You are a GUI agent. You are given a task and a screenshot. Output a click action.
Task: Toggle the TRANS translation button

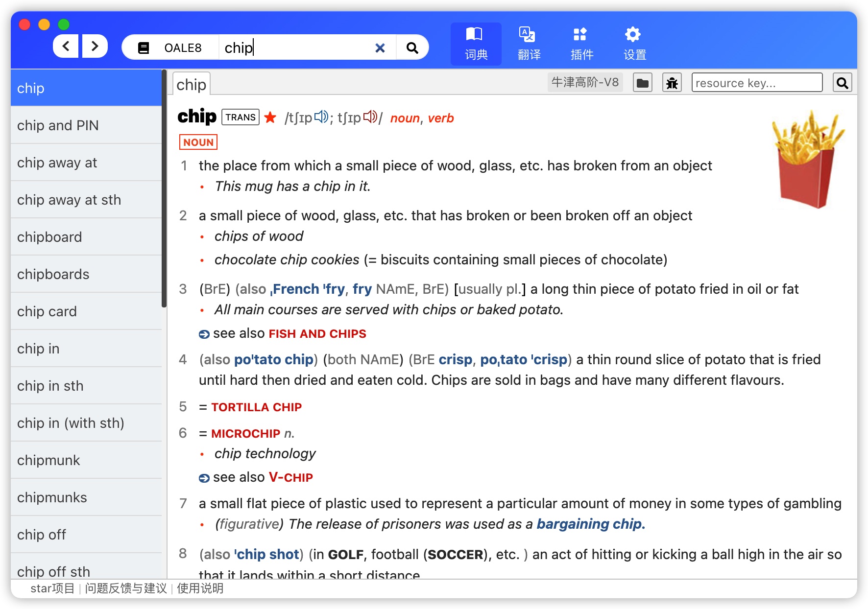coord(241,117)
